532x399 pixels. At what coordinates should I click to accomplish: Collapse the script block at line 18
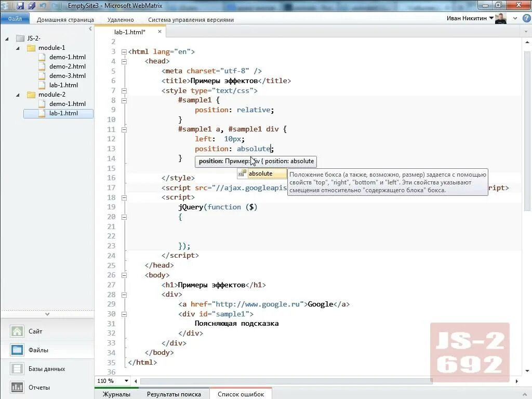click(124, 197)
